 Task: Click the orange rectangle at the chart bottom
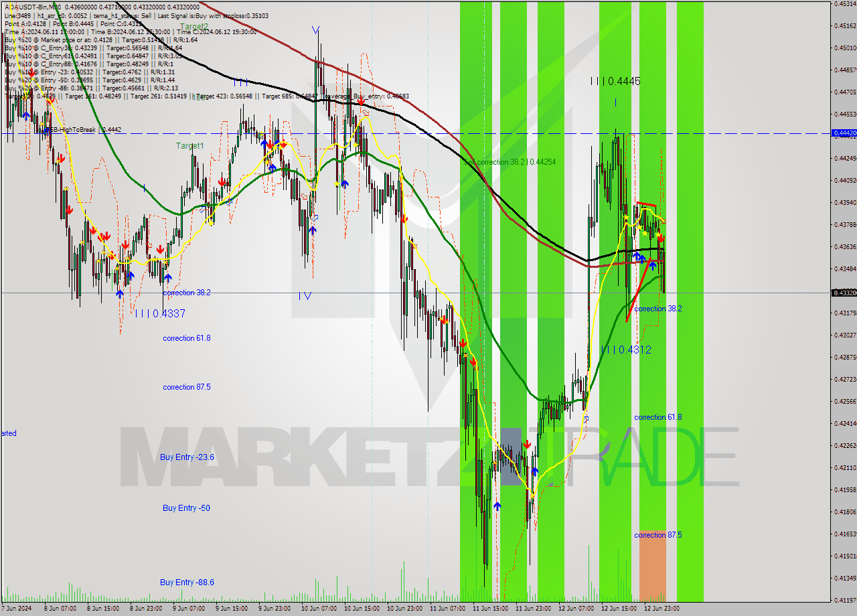point(653,566)
